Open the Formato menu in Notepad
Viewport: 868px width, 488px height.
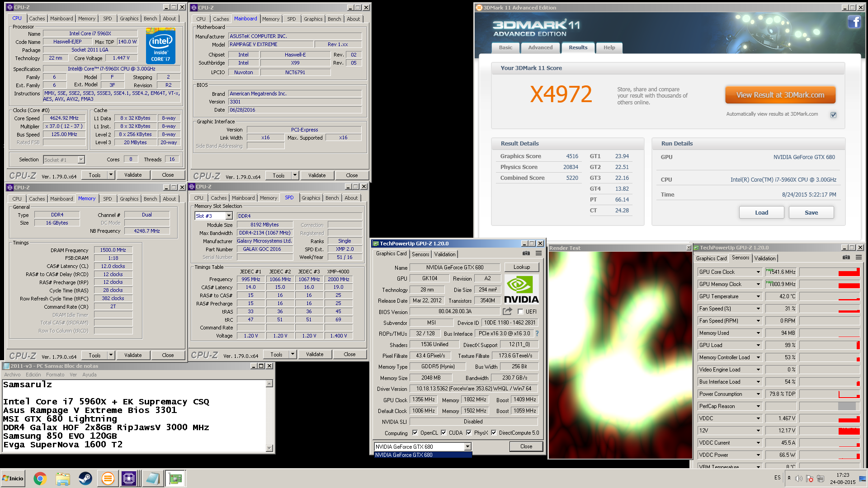coord(55,375)
